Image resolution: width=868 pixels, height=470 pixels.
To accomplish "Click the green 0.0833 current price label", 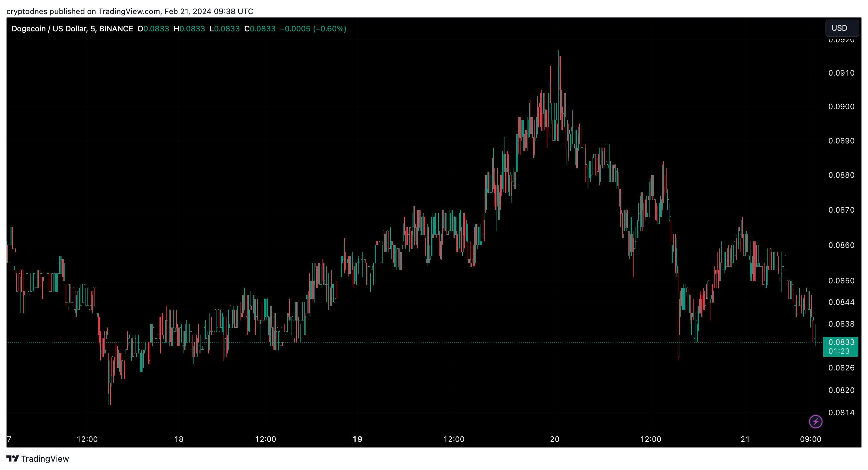I will coord(841,342).
